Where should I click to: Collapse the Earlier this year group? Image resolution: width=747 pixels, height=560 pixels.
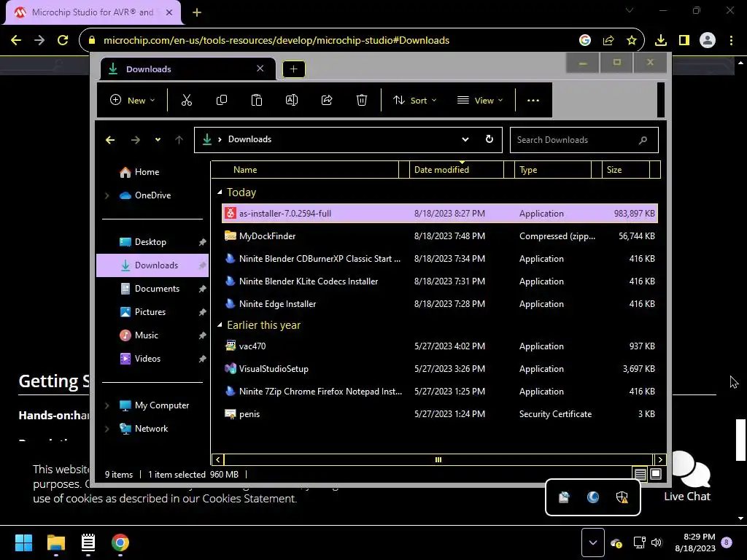point(220,325)
